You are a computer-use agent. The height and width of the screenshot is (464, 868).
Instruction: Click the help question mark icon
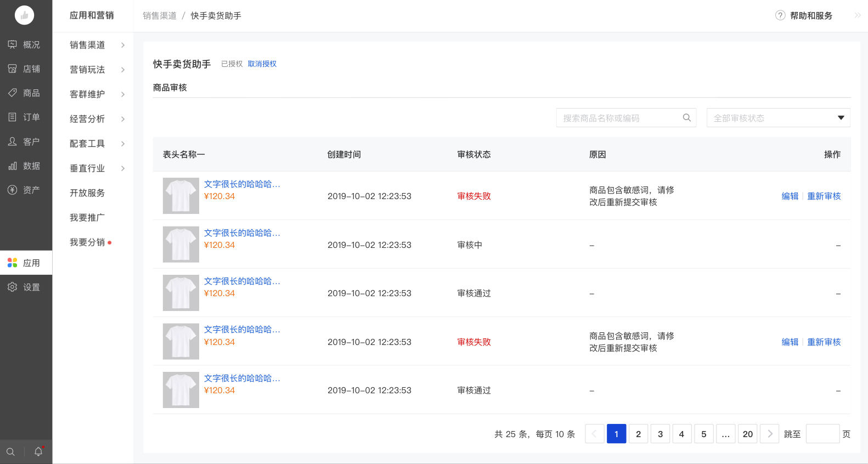pyautogui.click(x=780, y=15)
